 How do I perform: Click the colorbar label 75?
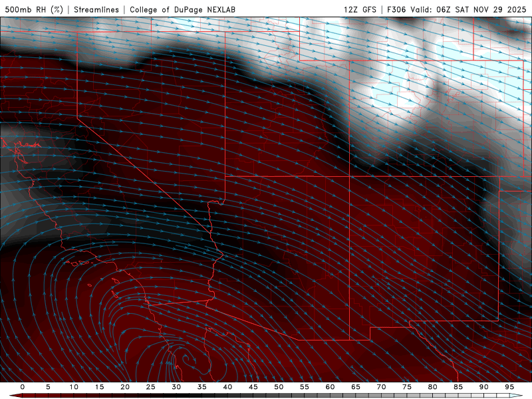407,387
